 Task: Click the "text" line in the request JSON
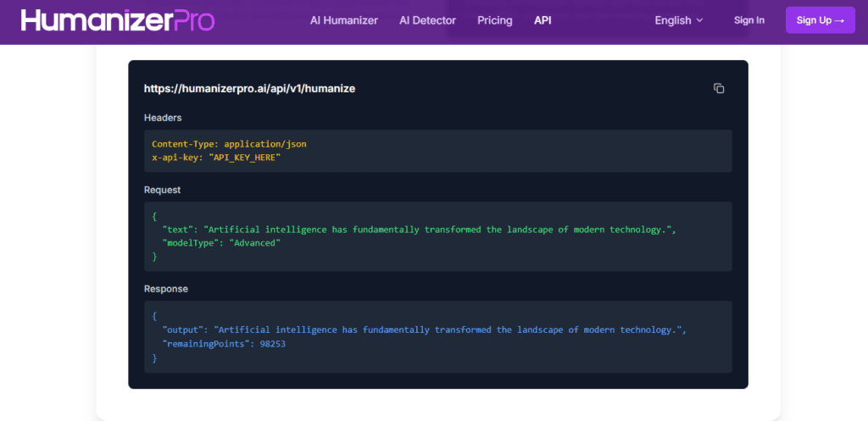click(419, 230)
